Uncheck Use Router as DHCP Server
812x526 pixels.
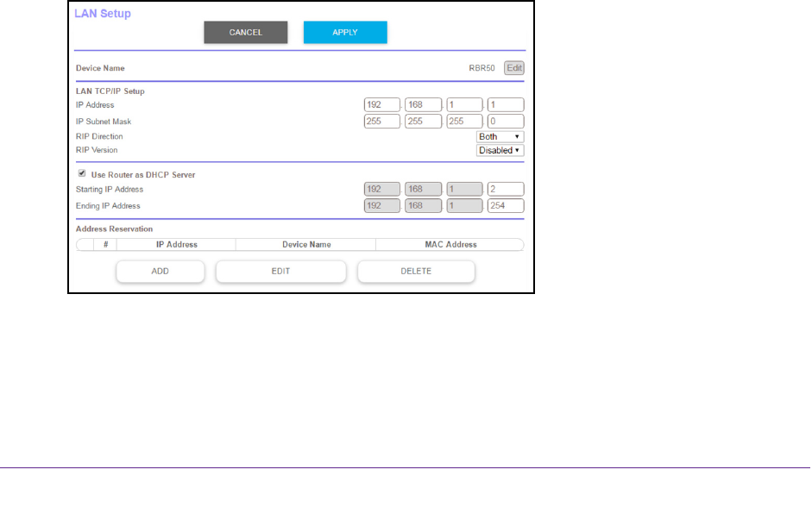82,173
